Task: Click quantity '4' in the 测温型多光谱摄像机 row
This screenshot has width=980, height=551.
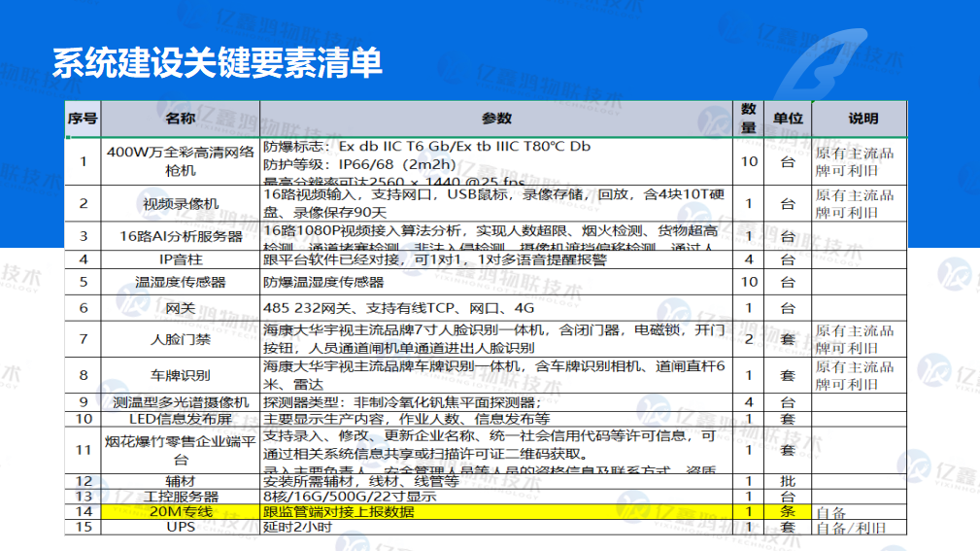Action: [x=749, y=402]
